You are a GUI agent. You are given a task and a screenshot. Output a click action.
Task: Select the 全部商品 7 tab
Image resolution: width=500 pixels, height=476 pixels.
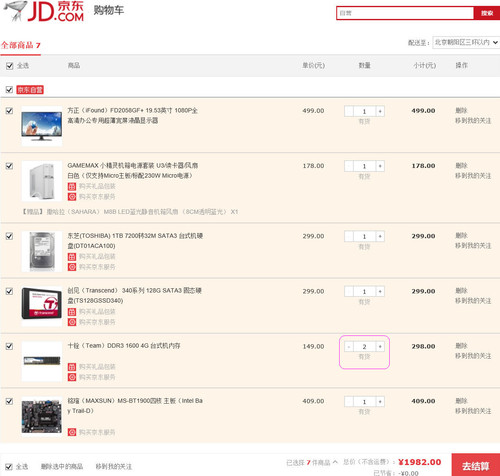click(20, 45)
